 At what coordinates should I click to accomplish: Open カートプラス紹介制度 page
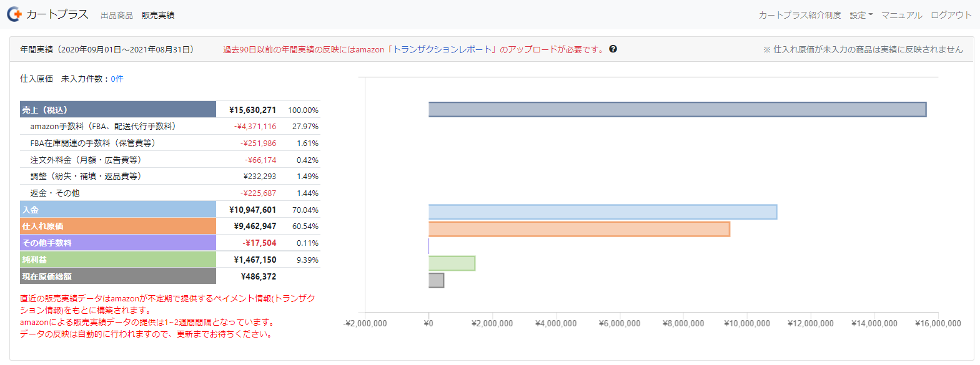click(x=799, y=15)
